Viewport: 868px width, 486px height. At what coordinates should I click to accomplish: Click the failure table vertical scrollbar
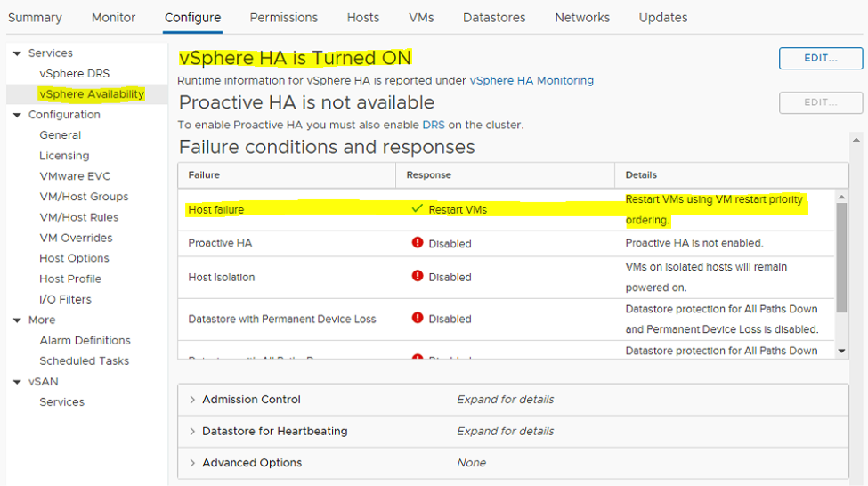(x=842, y=258)
